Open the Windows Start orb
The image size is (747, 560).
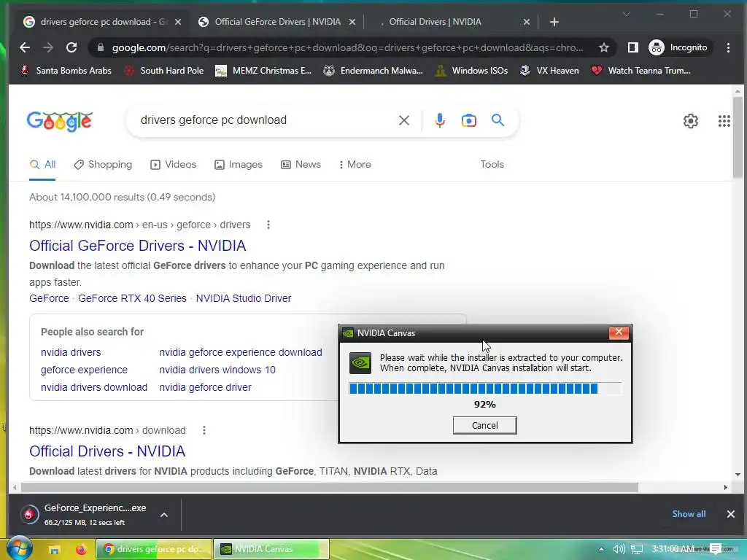pos(18,548)
